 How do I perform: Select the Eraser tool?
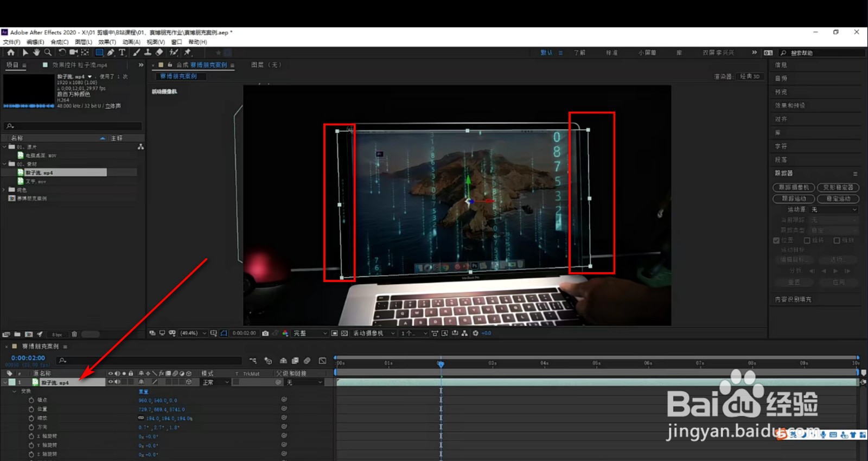coord(159,53)
